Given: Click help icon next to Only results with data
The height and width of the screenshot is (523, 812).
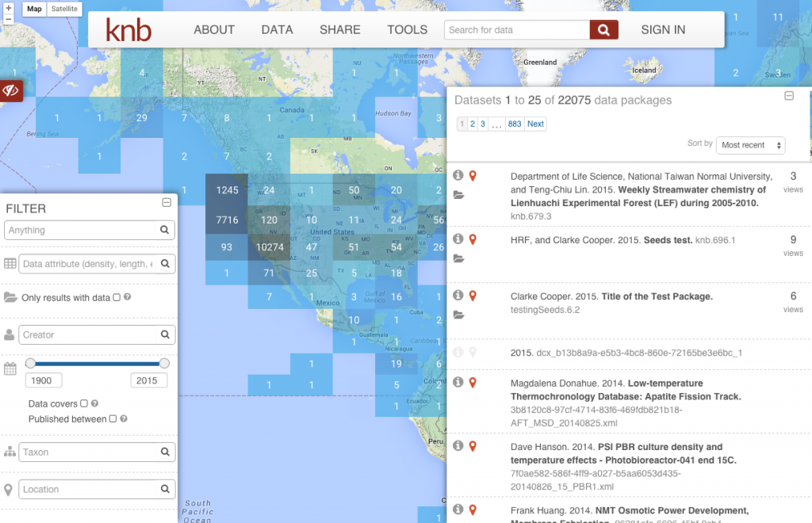Looking at the screenshot, I should pyautogui.click(x=128, y=298).
